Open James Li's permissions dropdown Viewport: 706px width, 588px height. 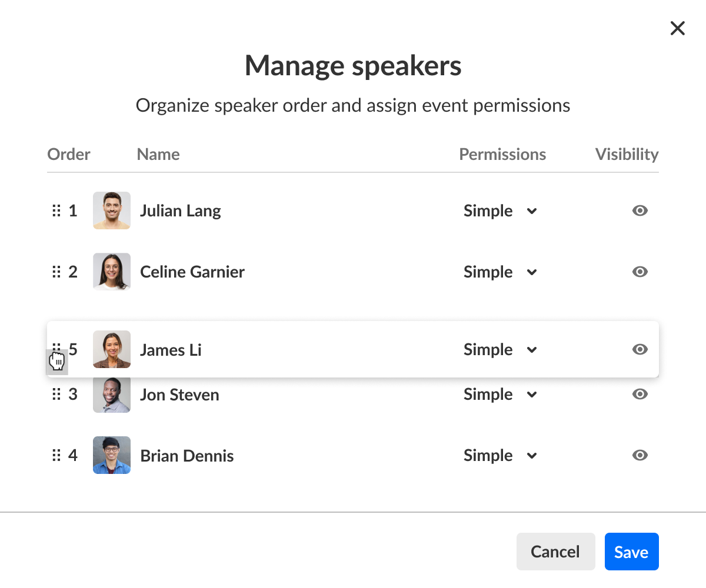click(501, 349)
